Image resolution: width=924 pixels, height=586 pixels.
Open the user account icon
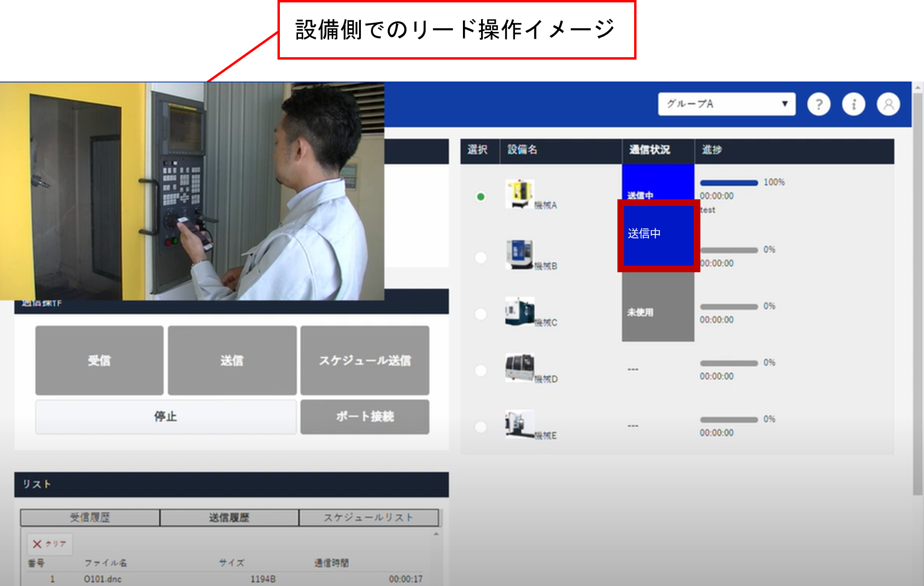(888, 104)
